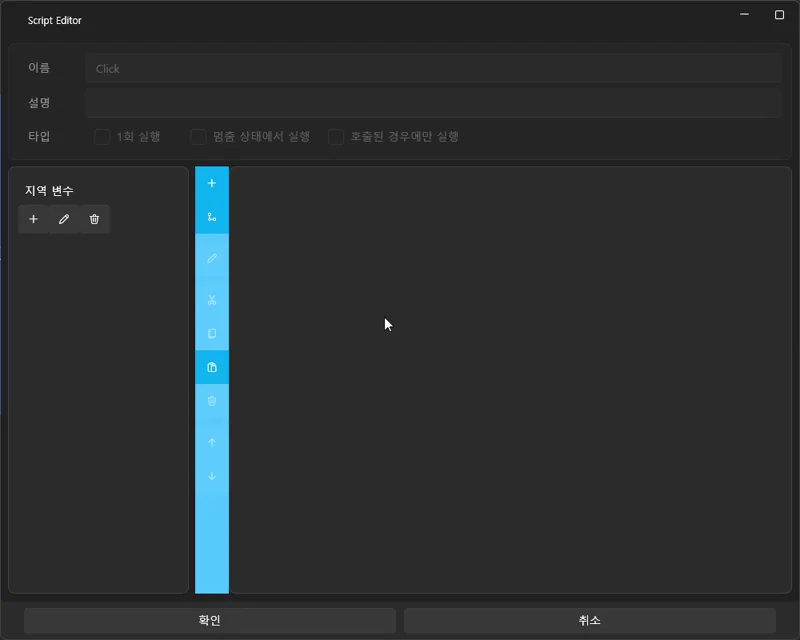Viewport: 800px width, 640px height.
Task: Click the move up arrow in the toolbar
Action: 212,441
